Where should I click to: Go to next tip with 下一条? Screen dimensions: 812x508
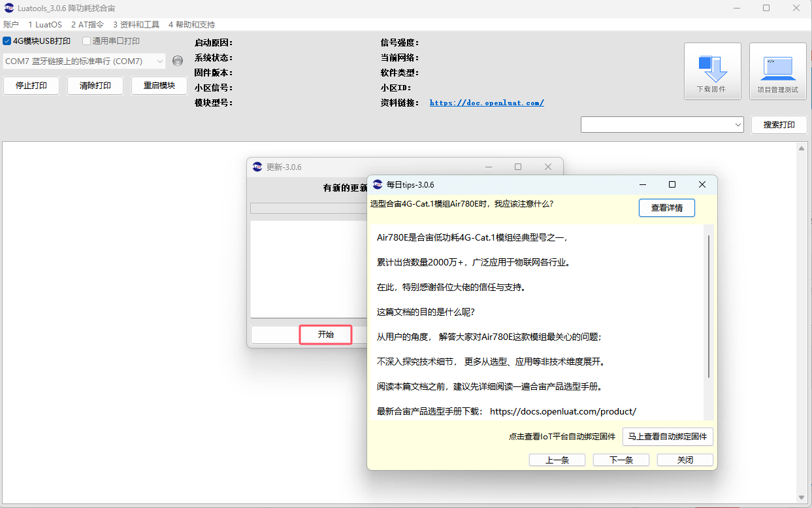tap(621, 460)
